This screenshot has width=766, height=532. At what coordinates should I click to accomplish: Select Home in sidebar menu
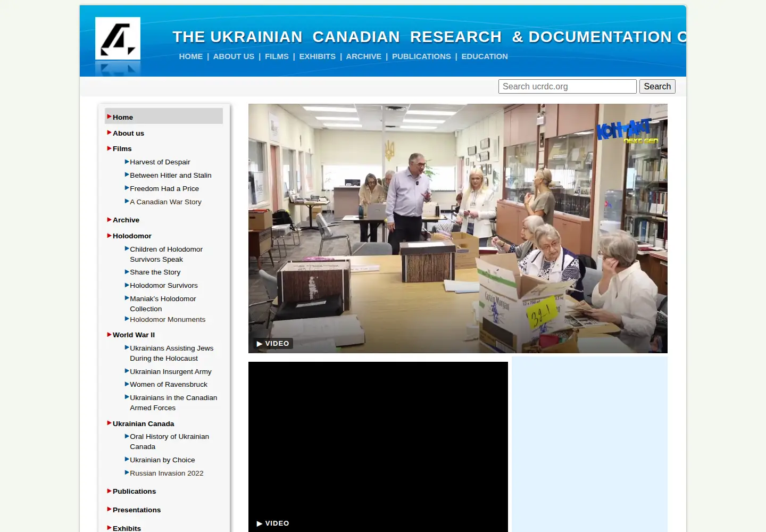[164, 117]
